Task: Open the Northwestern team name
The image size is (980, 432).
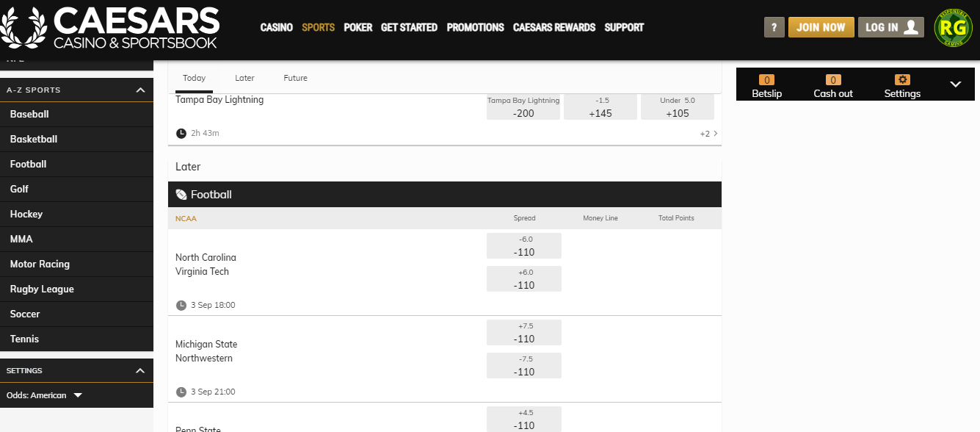Action: (x=204, y=359)
